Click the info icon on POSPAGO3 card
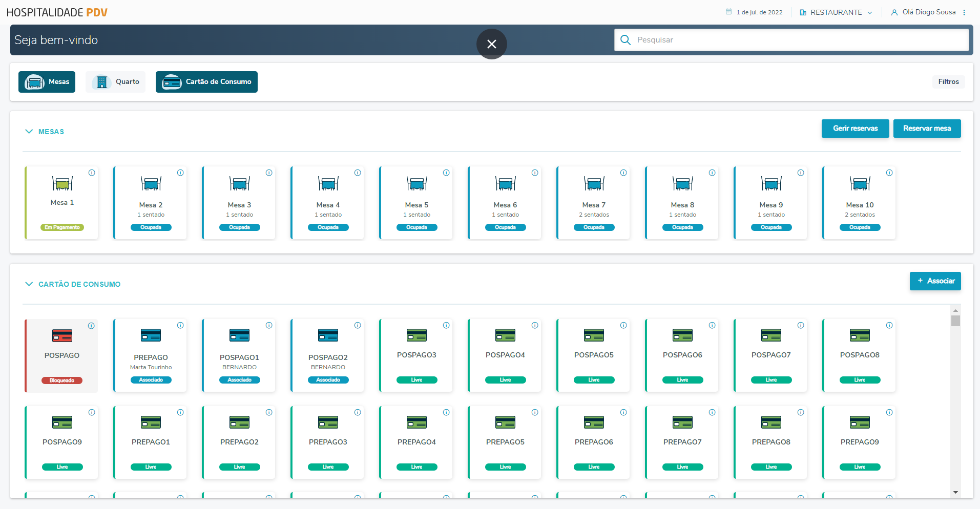Image resolution: width=980 pixels, height=509 pixels. (x=446, y=325)
